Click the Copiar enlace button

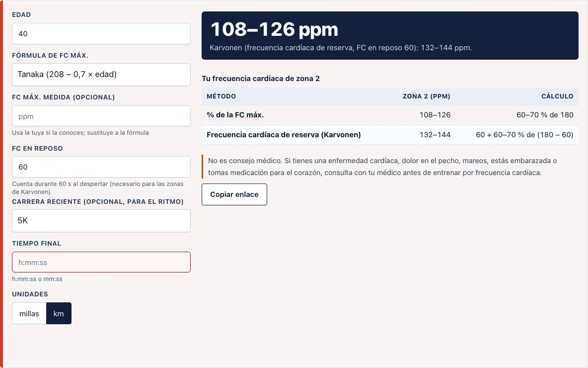[x=234, y=194]
